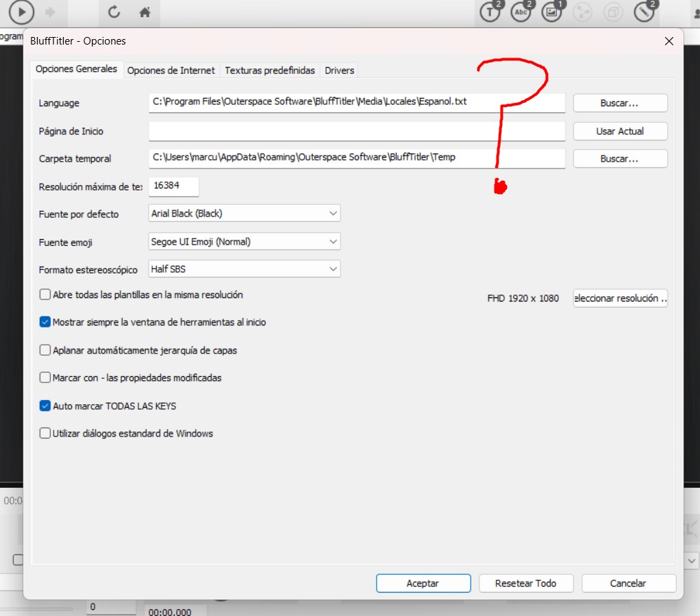Open the Fuente emoji dropdown
The height and width of the screenshot is (616, 700).
coord(245,242)
